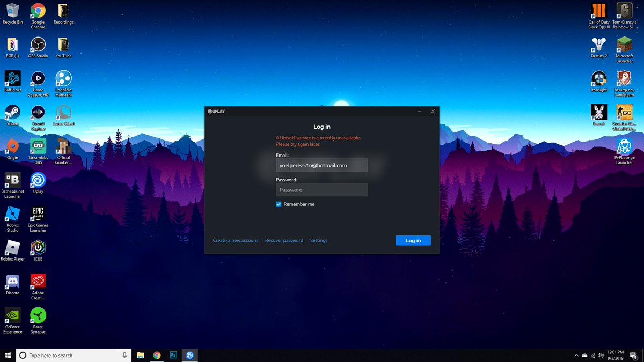Open GeForce Experience desktop shortcut
Image resolution: width=644 pixels, height=362 pixels.
click(x=12, y=320)
